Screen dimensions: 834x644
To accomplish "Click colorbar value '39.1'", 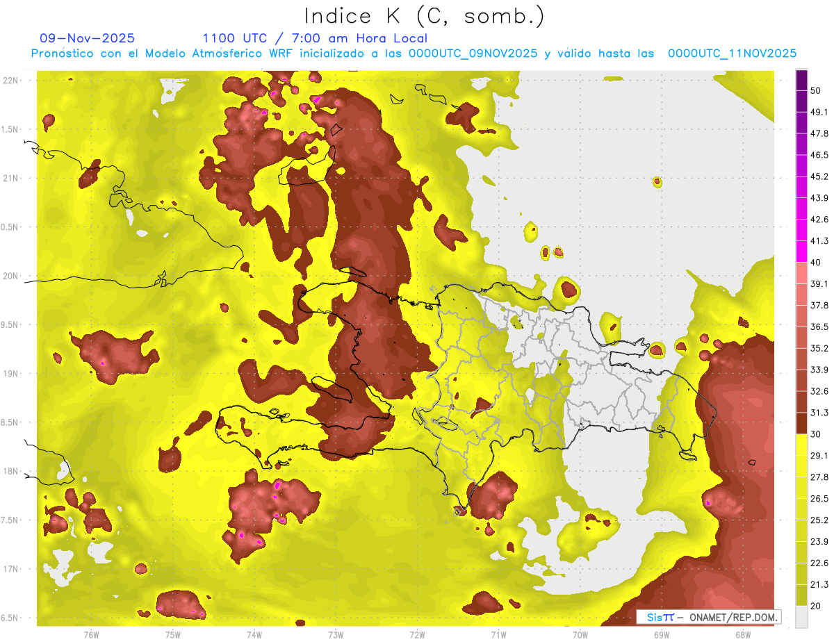I will click(x=819, y=283).
